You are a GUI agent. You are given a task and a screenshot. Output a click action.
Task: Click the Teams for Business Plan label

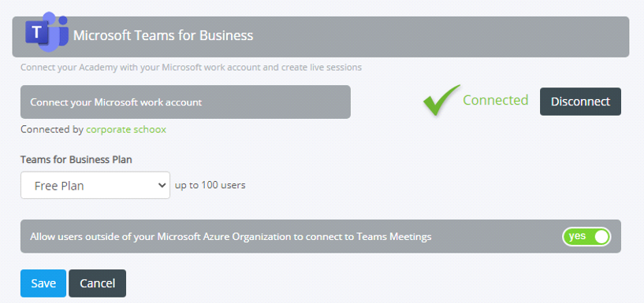[x=76, y=160]
